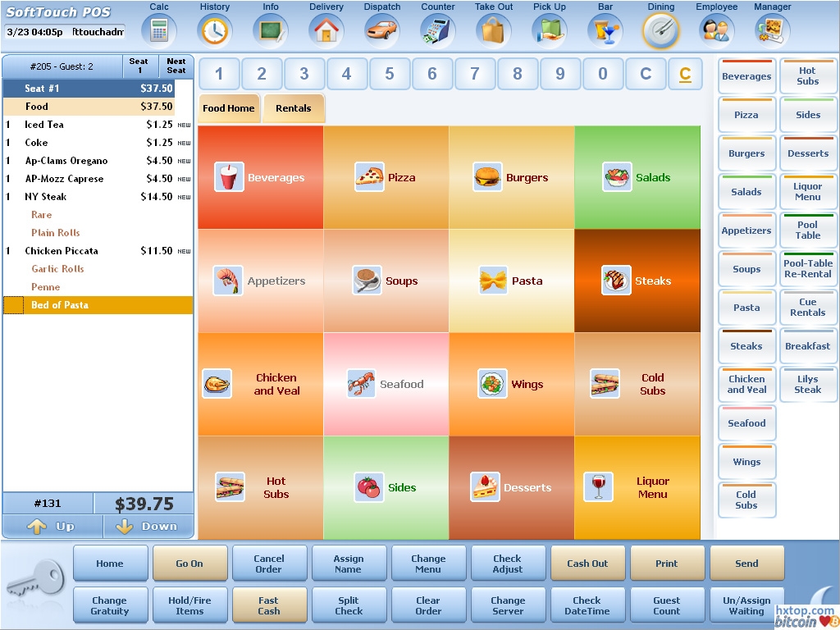Click the Employee people icon
Image resolution: width=840 pixels, height=630 pixels.
716,31
